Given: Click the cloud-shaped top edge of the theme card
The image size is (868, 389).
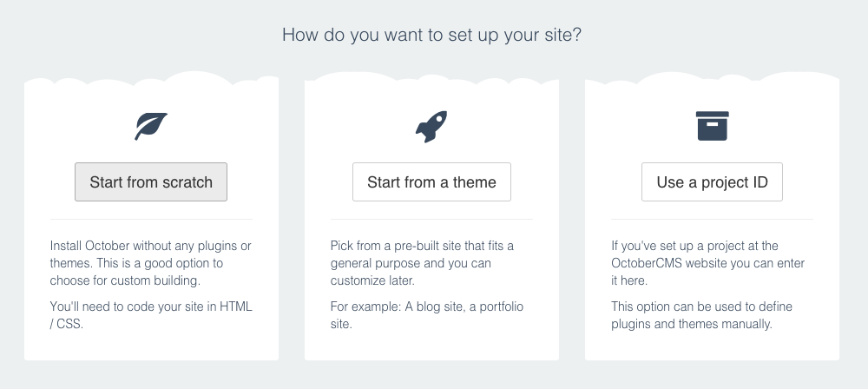Looking at the screenshot, I should click(x=431, y=79).
